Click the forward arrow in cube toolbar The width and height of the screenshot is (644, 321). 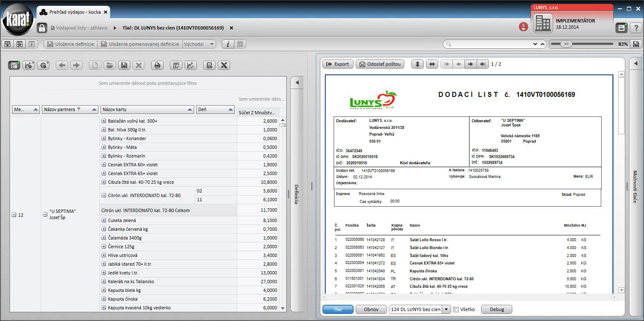(76, 65)
